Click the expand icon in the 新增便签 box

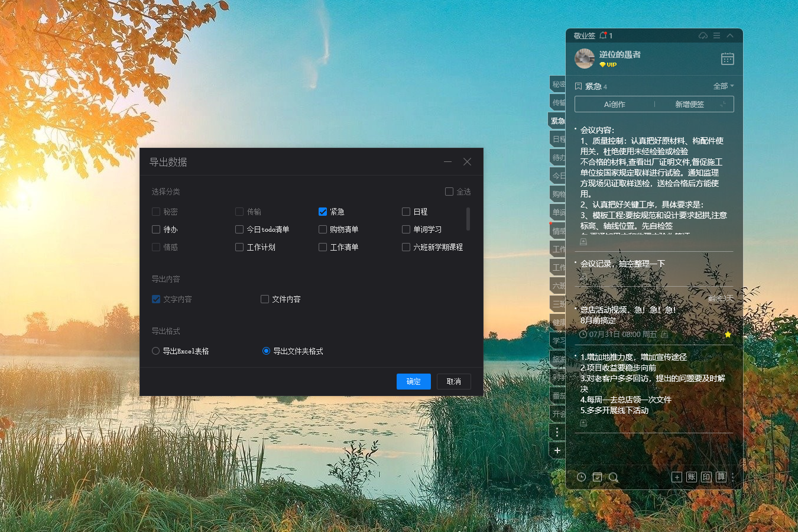coord(723,105)
